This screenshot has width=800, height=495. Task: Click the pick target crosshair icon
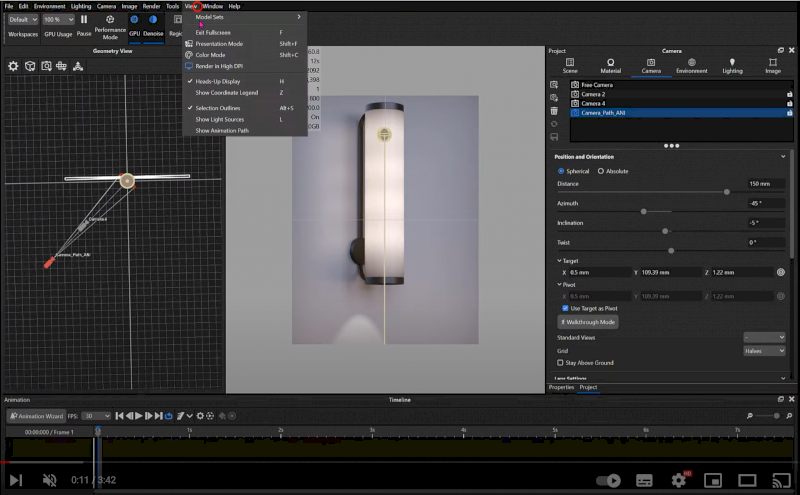pyautogui.click(x=780, y=272)
